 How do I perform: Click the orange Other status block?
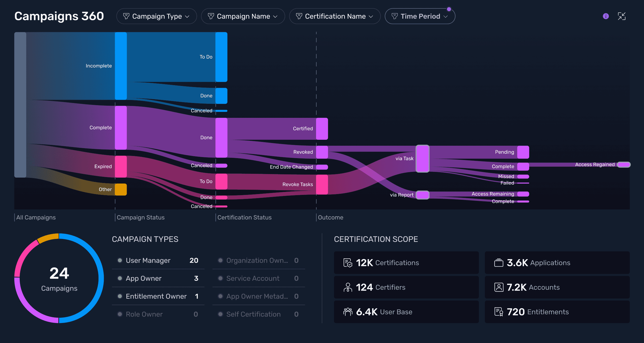(x=121, y=189)
